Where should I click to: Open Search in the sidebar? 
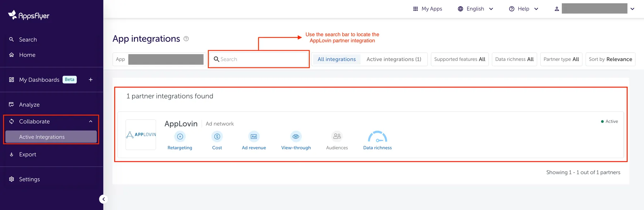click(x=28, y=39)
